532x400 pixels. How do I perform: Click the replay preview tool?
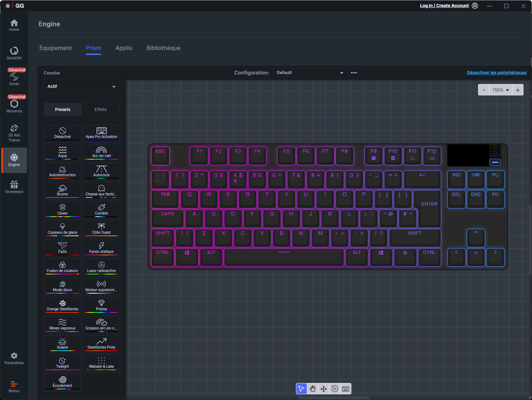click(334, 389)
